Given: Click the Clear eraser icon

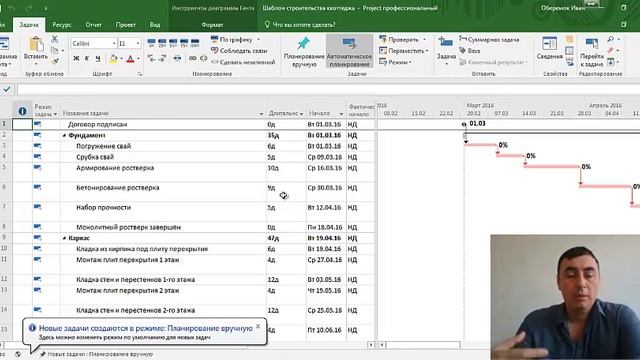Looking at the screenshot, I should 611,50.
